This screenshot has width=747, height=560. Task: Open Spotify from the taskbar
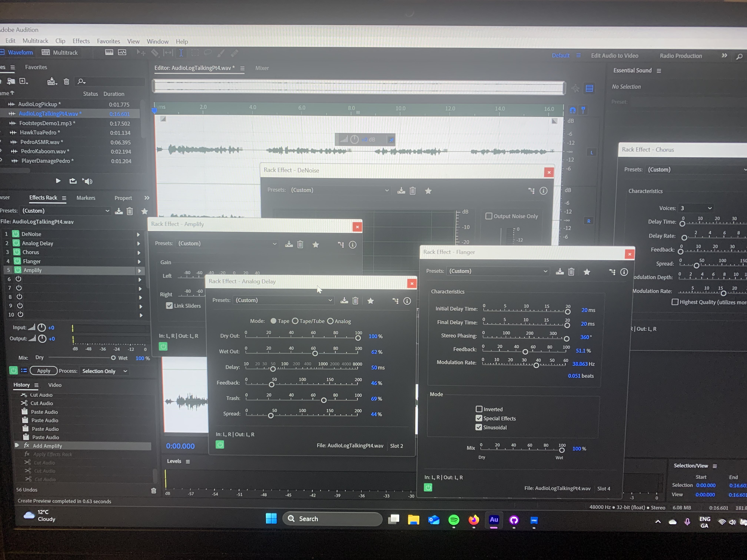454,520
